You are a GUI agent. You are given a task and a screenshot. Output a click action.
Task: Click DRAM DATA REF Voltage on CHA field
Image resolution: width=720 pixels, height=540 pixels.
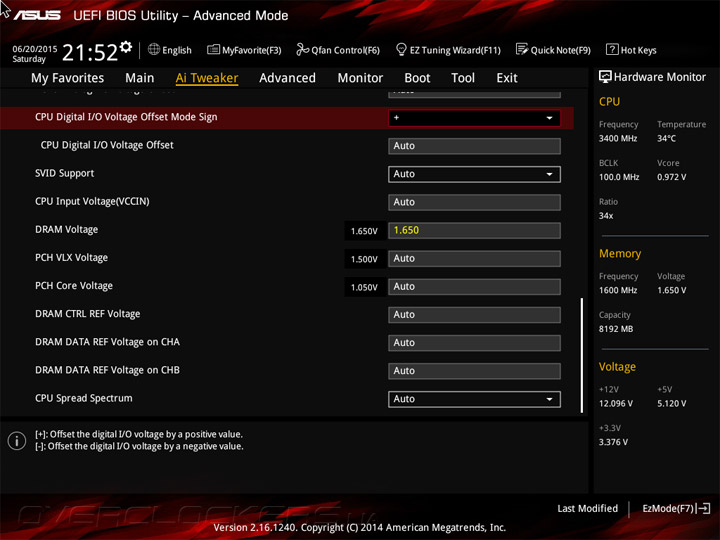coord(474,343)
